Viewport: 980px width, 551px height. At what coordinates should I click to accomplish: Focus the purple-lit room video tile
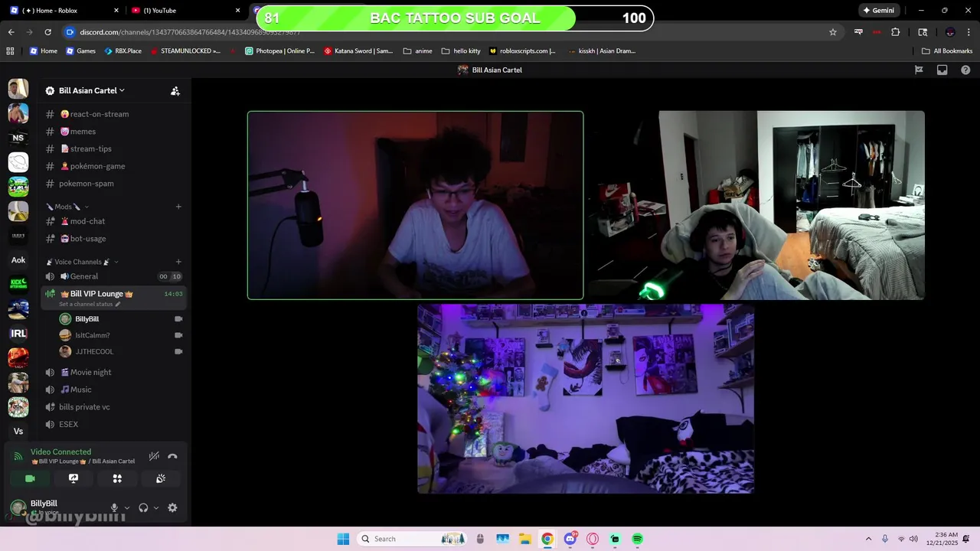tap(586, 399)
